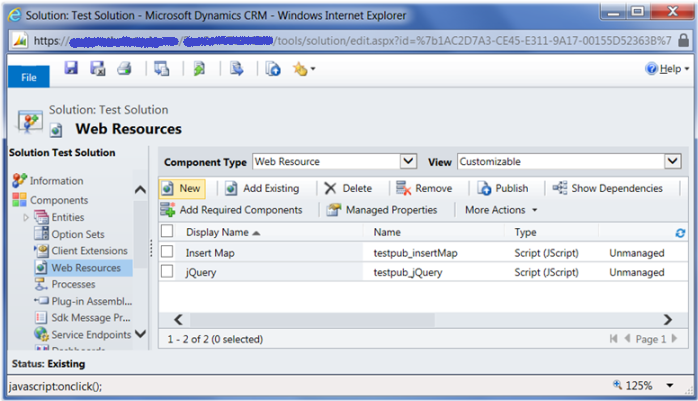Select Option Sets in the tree
The height and width of the screenshot is (401, 698).
point(78,234)
